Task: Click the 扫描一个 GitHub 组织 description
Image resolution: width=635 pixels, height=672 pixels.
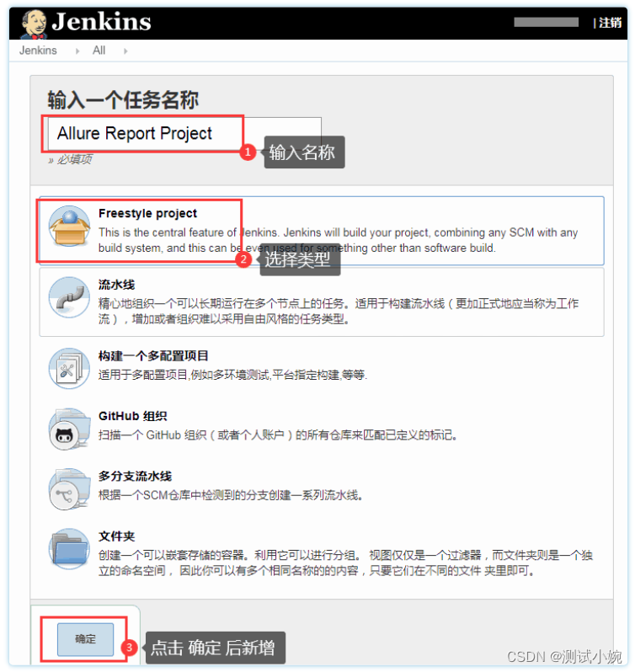Action: tap(278, 435)
